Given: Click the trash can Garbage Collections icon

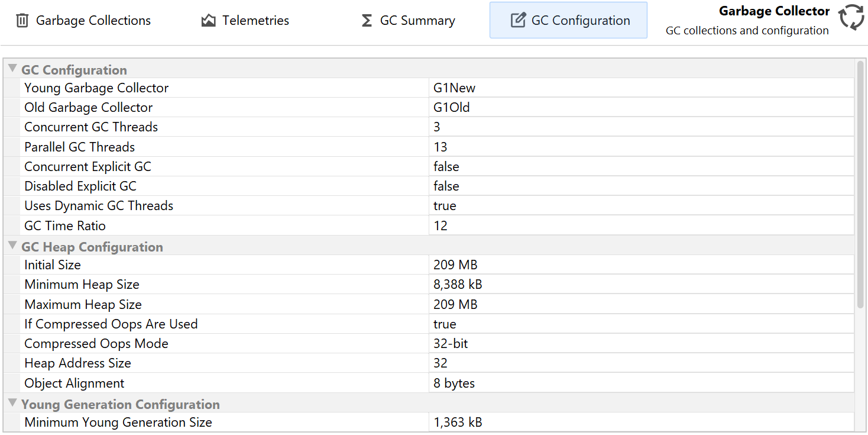Looking at the screenshot, I should tap(22, 21).
